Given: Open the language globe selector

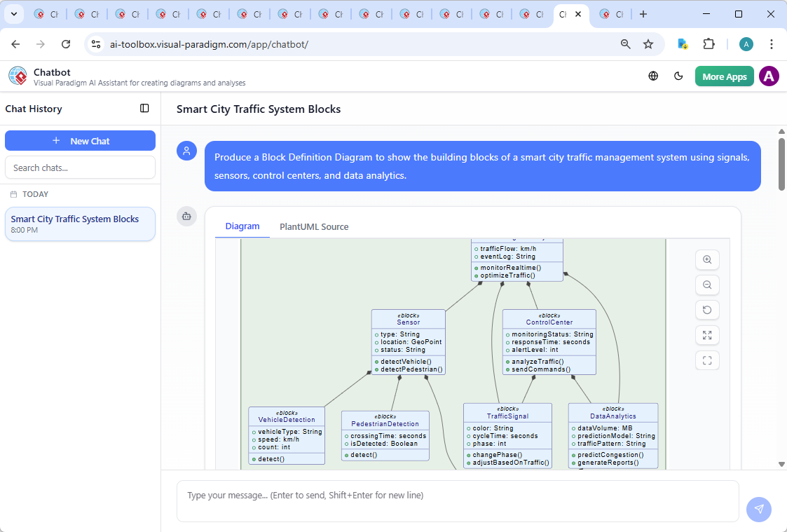Looking at the screenshot, I should click(x=652, y=76).
